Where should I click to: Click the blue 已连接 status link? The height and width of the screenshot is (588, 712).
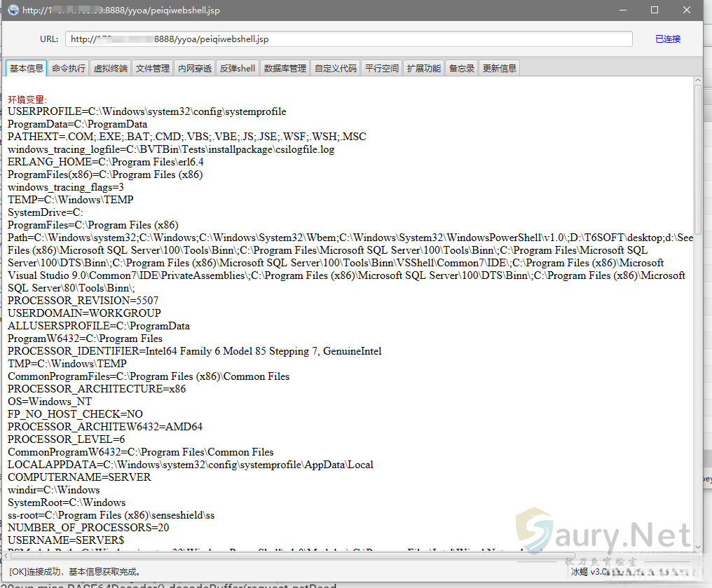[668, 39]
